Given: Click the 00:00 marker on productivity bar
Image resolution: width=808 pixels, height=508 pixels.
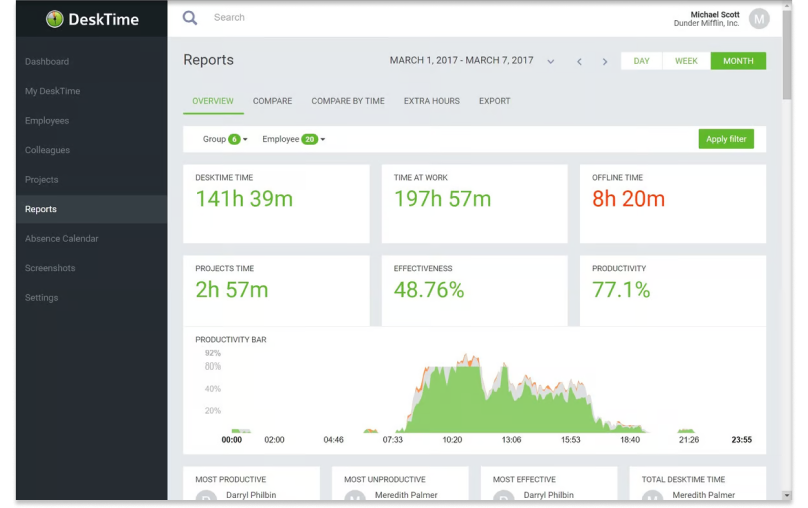Looking at the screenshot, I should 231,440.
